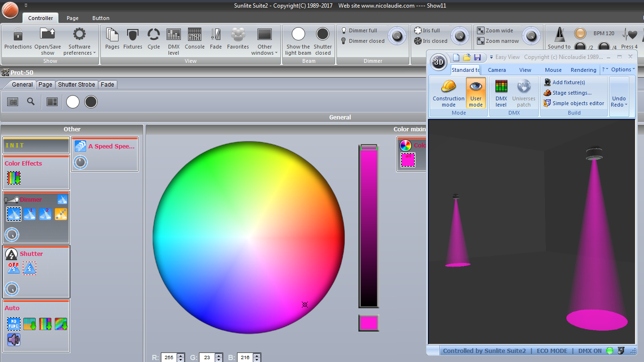This screenshot has height=362, width=644.
Task: Open the Cycle view
Action: tap(154, 39)
